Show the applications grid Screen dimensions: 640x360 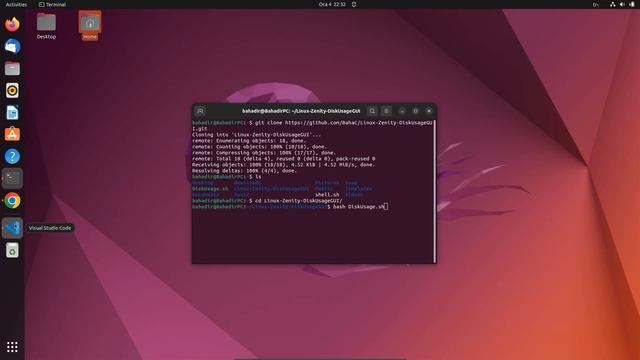12,347
